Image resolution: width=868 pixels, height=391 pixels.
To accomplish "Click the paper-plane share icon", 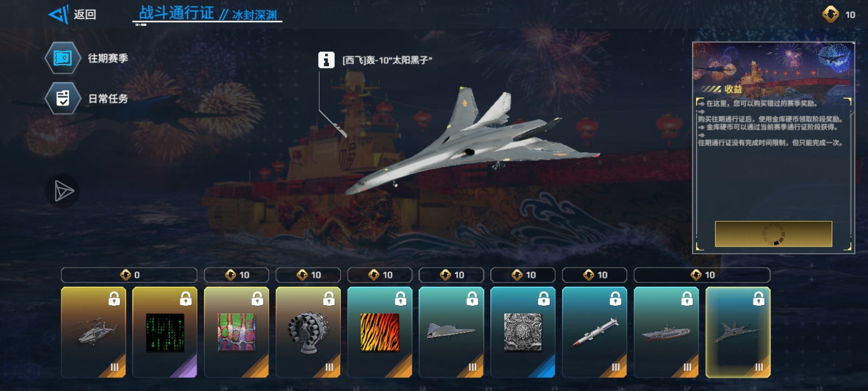I will coord(63,191).
